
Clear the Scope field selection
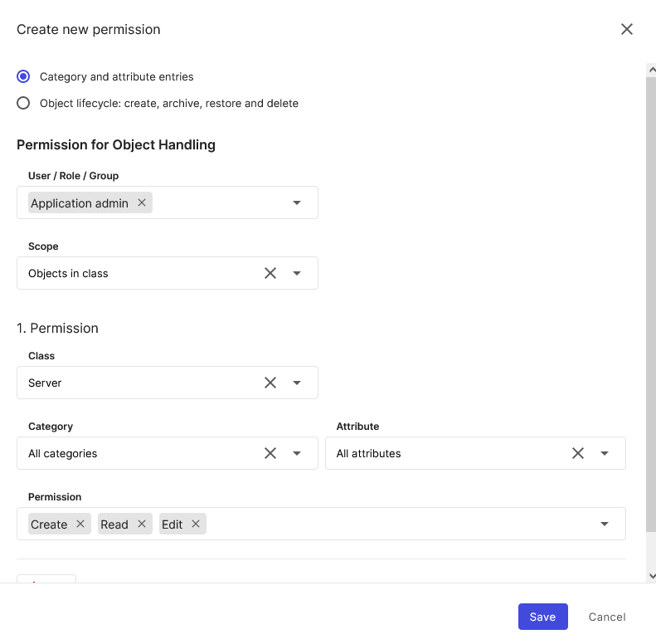click(270, 273)
